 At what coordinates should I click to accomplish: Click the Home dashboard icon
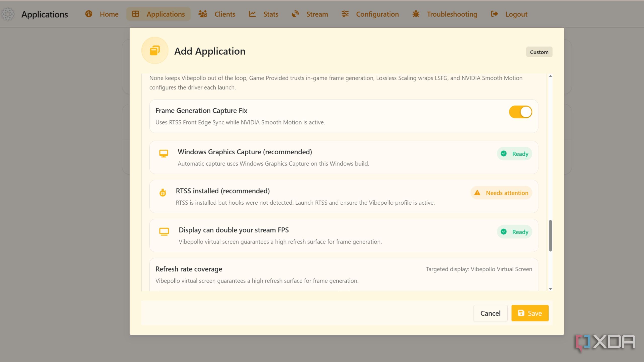pyautogui.click(x=89, y=14)
